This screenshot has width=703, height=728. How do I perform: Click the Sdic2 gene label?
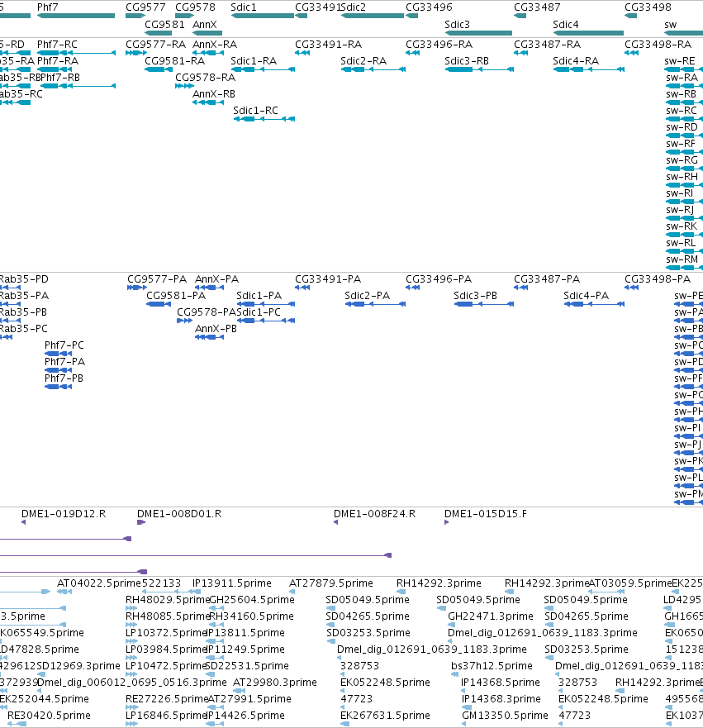353,7
